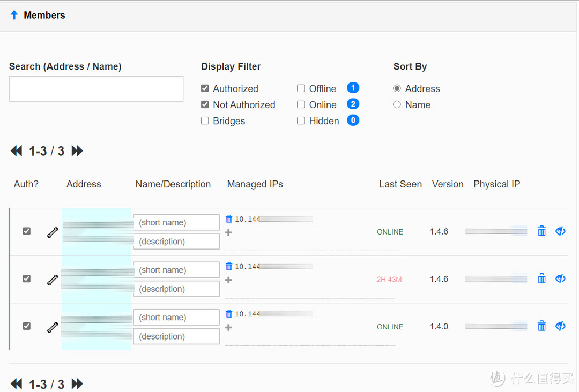Click the blue up arrow beside Members heading
This screenshot has height=392, width=579.
pyautogui.click(x=13, y=15)
